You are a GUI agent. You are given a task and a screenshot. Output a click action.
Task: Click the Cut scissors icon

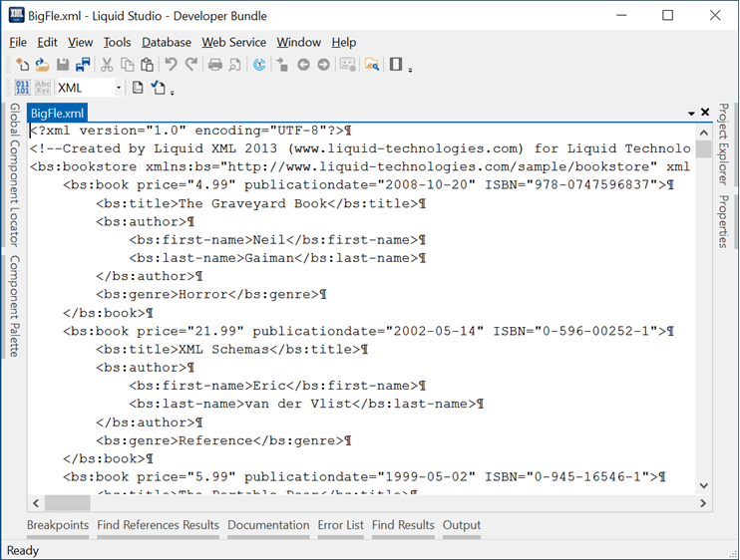(107, 65)
